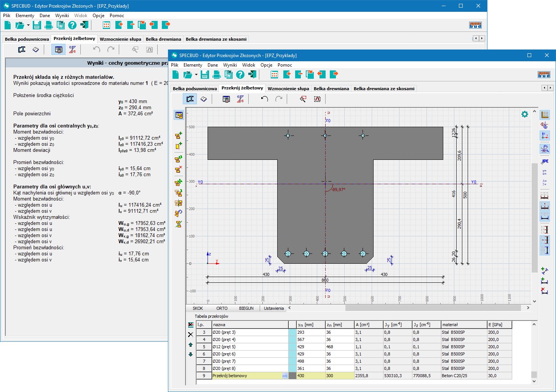This screenshot has width=556, height=392.
Task: Click the Ustawienia button below canvas
Action: [274, 308]
